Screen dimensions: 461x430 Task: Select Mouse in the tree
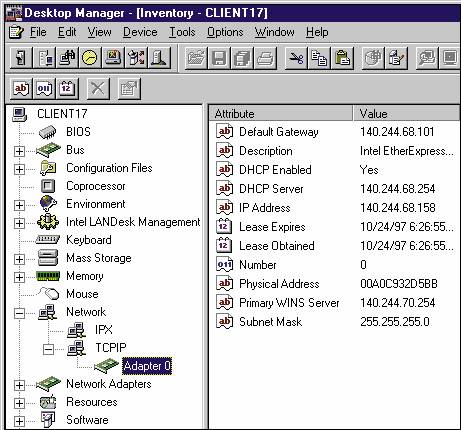click(82, 294)
